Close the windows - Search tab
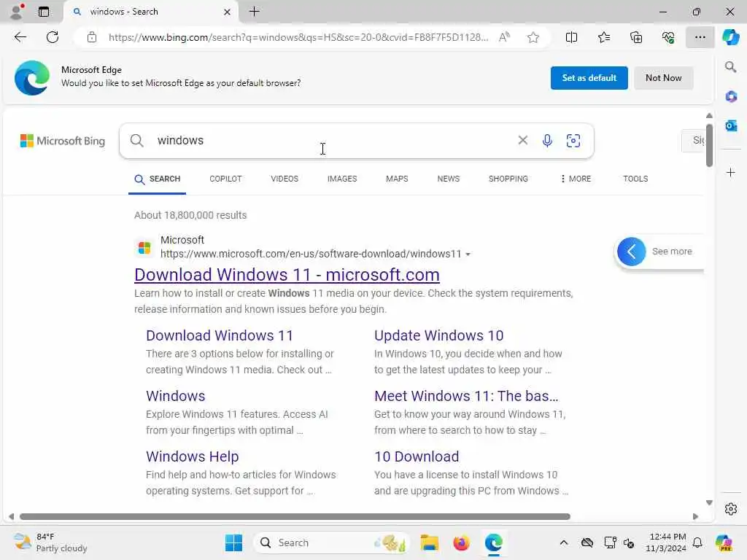This screenshot has height=560, width=747. (x=228, y=12)
